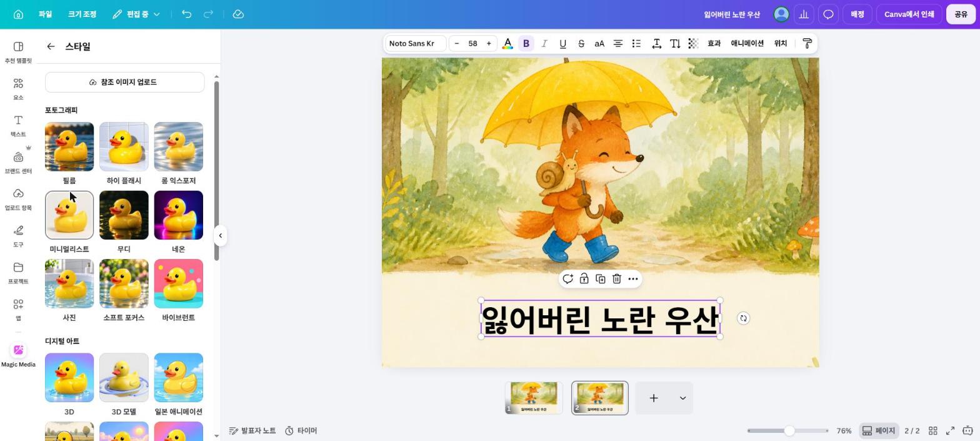Screen dimensions: 980x441
Task: Open the 브랜드 센터 panel
Action: 18,163
